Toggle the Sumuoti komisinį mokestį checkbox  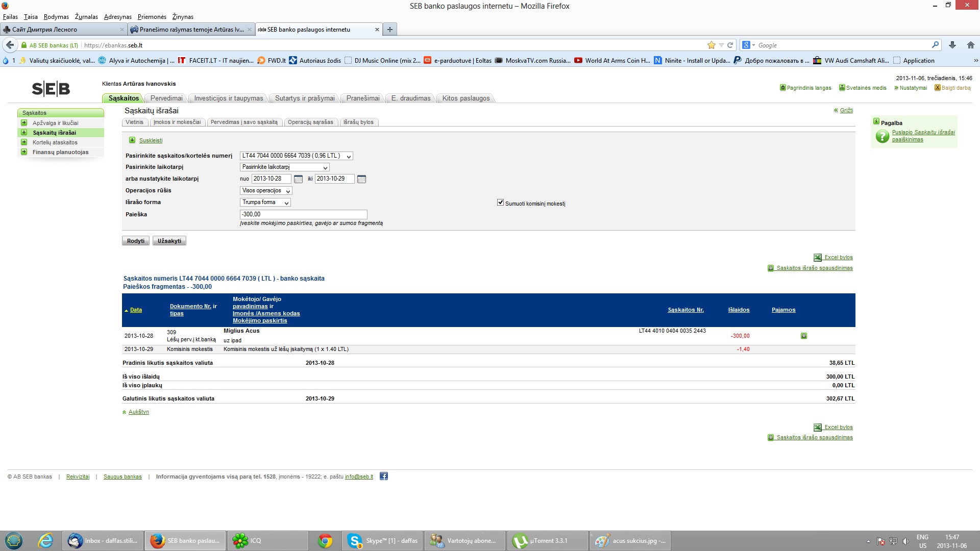[x=501, y=203]
